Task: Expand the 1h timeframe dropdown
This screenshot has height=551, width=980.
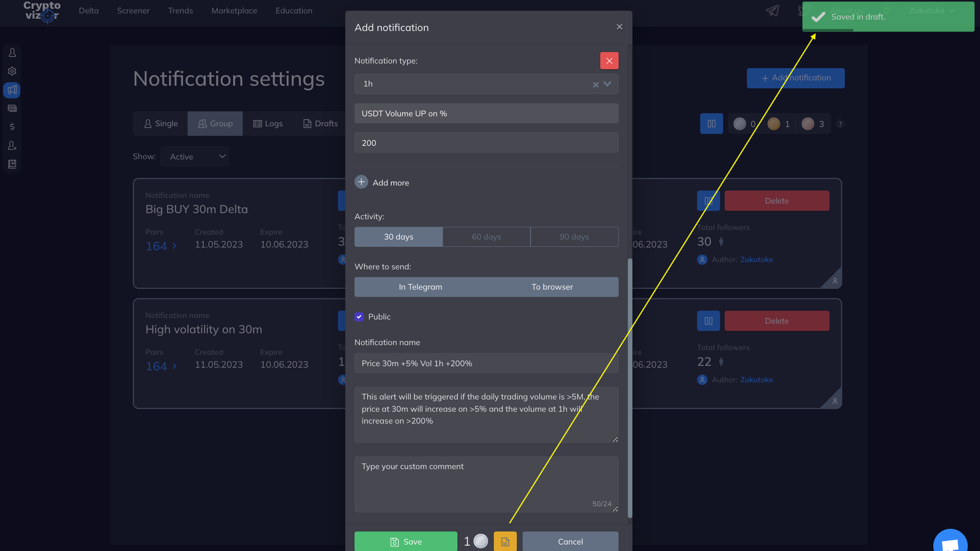Action: [607, 84]
